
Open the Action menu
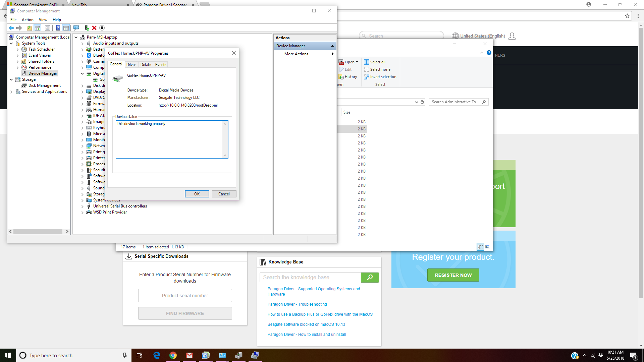click(x=28, y=20)
